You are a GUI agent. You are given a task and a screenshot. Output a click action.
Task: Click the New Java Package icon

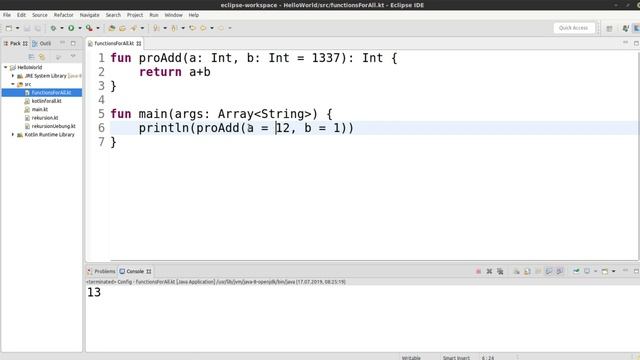[x=111, y=28]
